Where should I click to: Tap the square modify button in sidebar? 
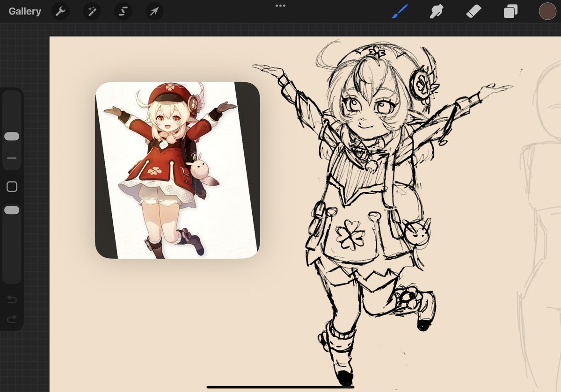click(12, 187)
